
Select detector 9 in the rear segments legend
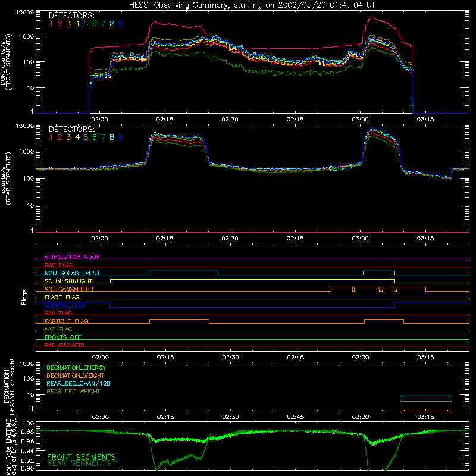(x=121, y=137)
